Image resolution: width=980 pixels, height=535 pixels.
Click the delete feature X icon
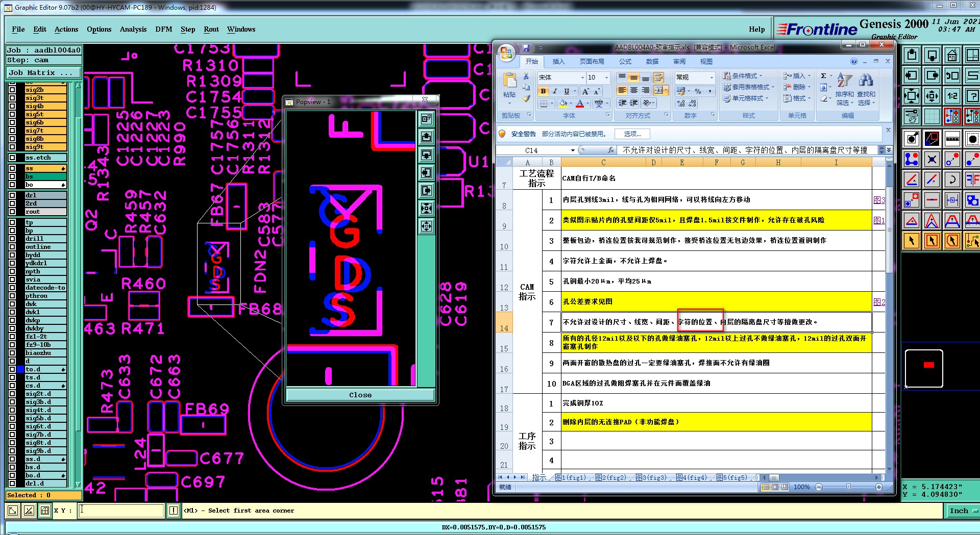click(932, 159)
